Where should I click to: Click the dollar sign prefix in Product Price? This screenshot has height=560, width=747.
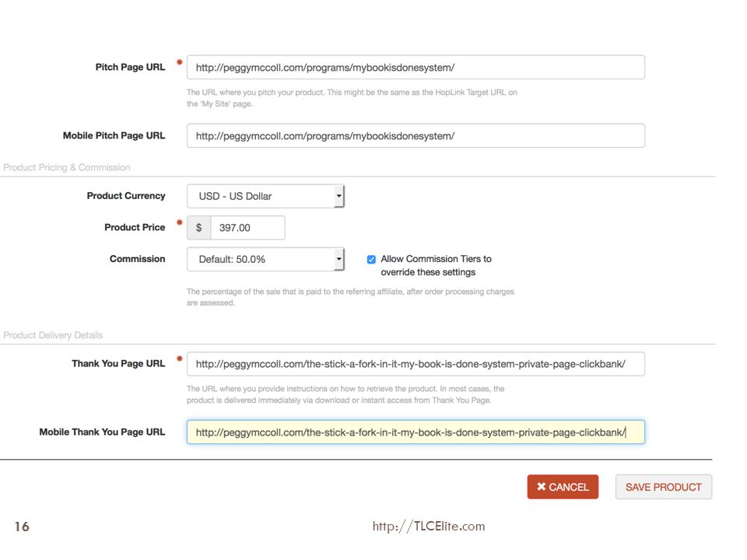tap(198, 228)
